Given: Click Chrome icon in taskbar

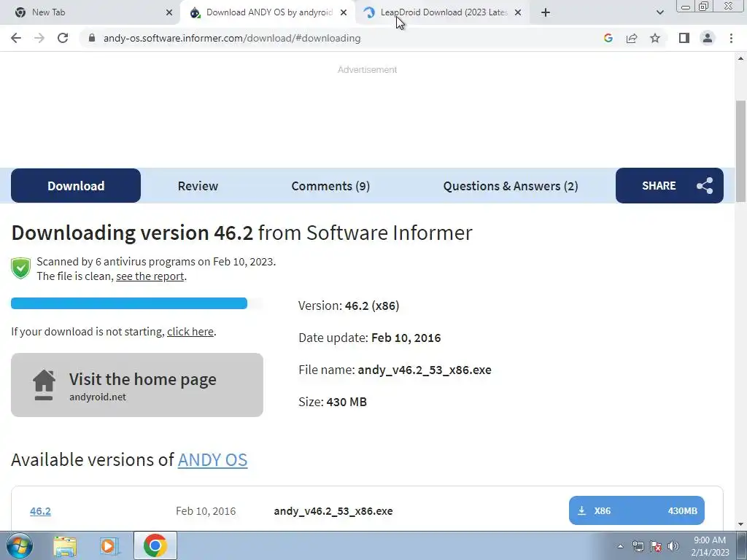Looking at the screenshot, I should (155, 545).
